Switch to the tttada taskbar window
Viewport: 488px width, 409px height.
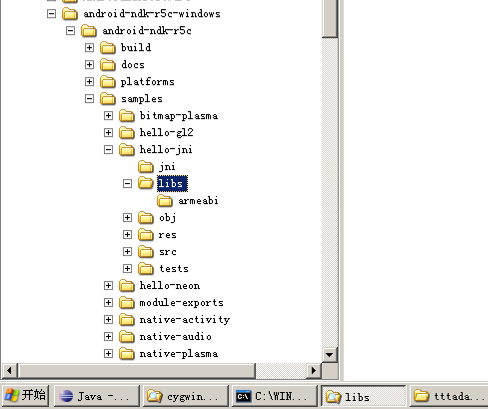point(449,396)
